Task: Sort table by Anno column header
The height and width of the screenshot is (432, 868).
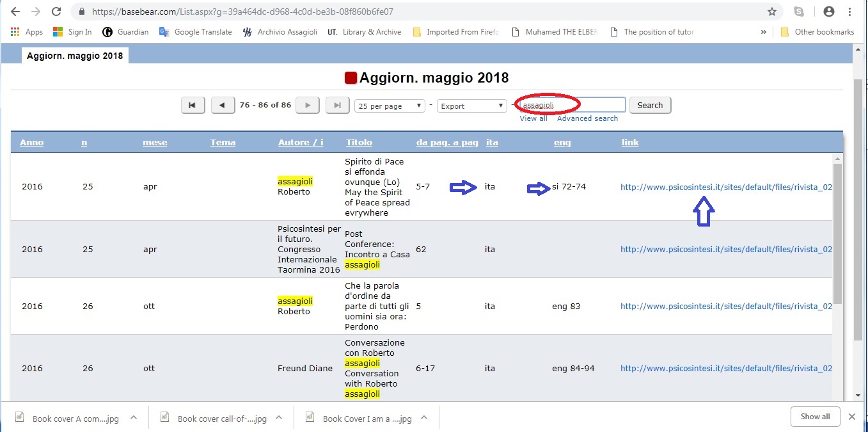Action: tap(31, 143)
